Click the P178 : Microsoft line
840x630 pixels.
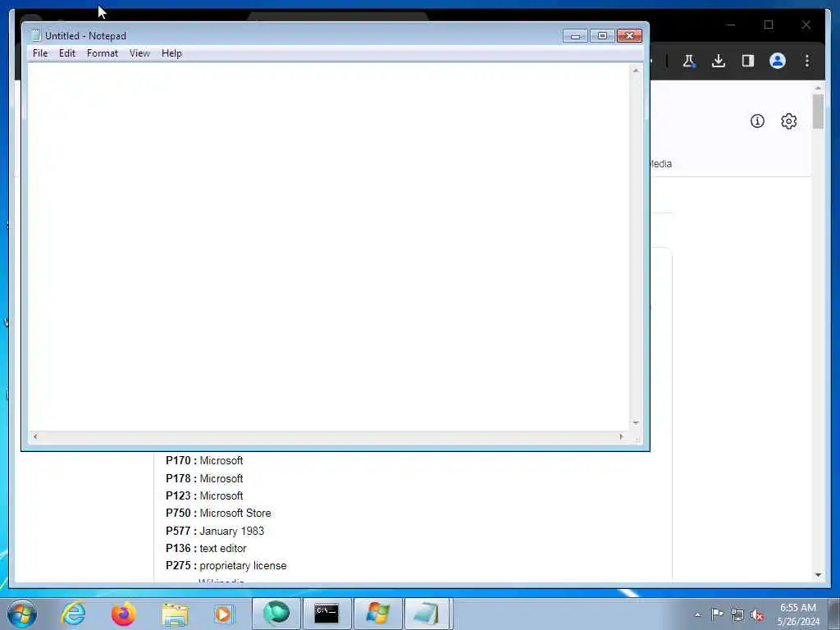pyautogui.click(x=204, y=478)
